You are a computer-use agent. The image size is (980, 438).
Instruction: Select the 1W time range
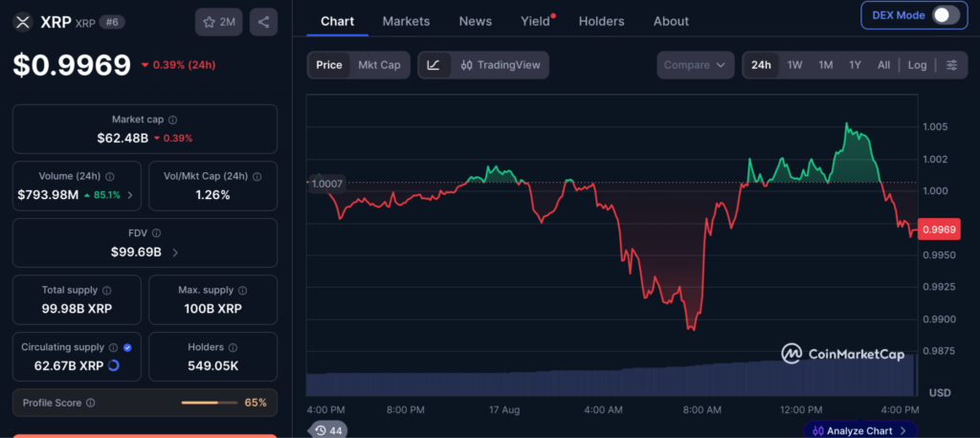pyautogui.click(x=794, y=65)
